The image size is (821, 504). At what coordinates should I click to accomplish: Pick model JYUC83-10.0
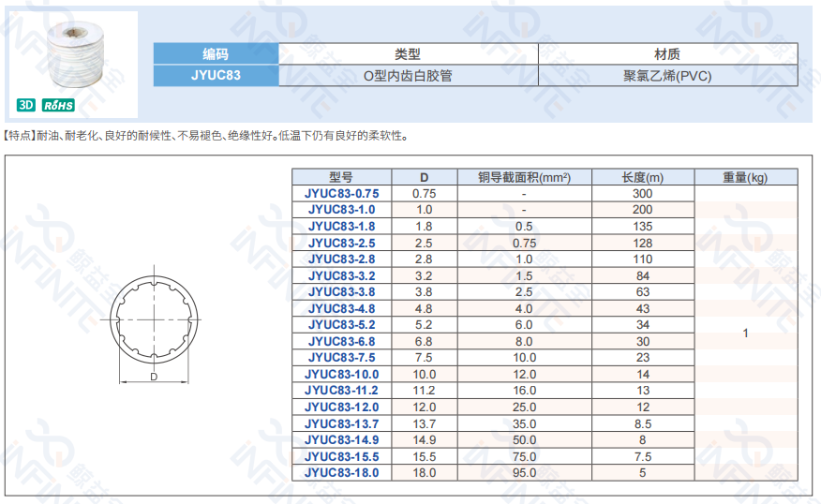341,374
